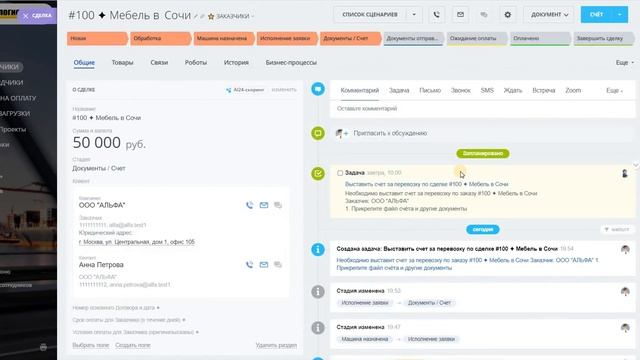This screenshot has height=360, width=640.
Task: Expand the Счёт button arrow
Action: [620, 15]
